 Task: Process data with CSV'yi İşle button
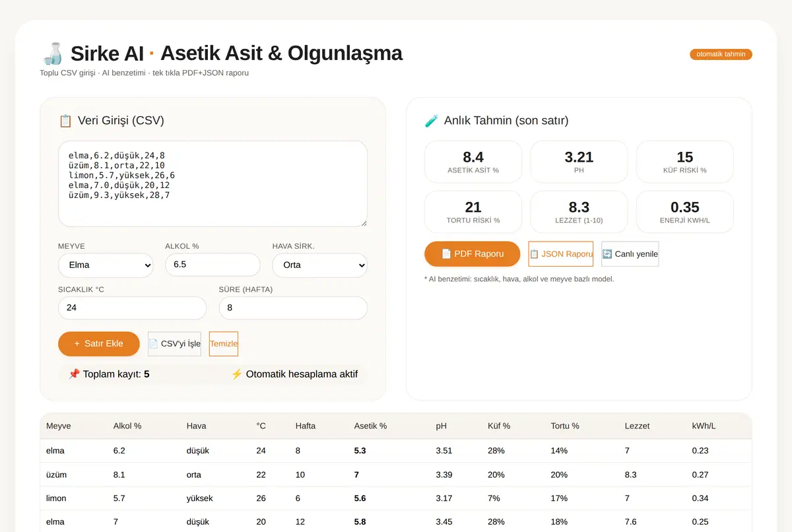point(174,344)
